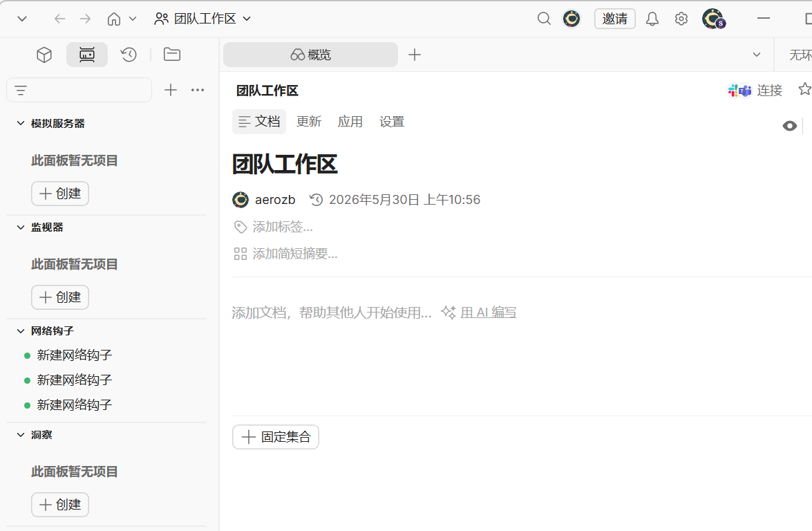Select the 概览 overview tab
The image size is (812, 531).
pyautogui.click(x=311, y=55)
